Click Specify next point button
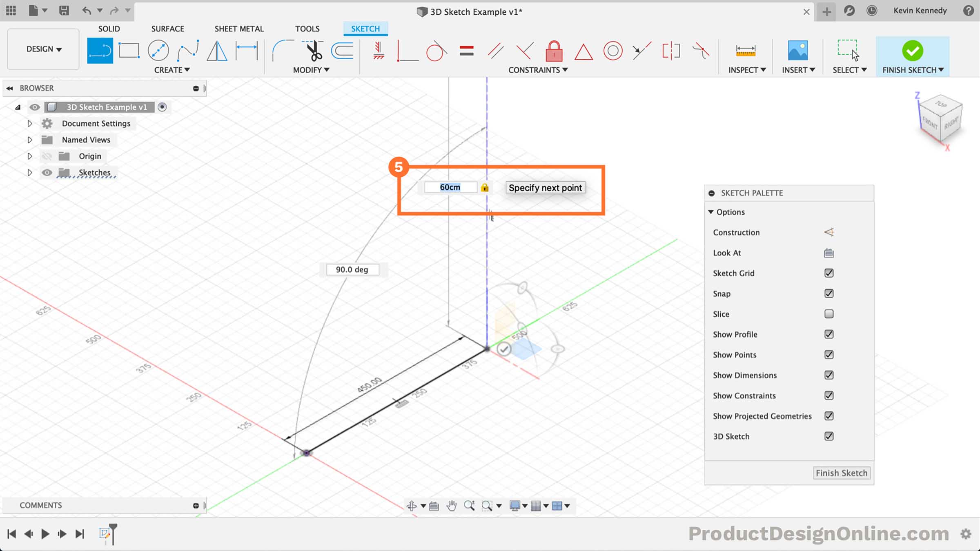 545,188
